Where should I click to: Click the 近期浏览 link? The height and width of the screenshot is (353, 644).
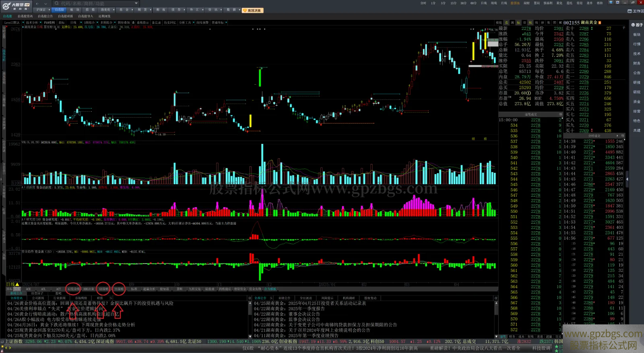tap(104, 16)
